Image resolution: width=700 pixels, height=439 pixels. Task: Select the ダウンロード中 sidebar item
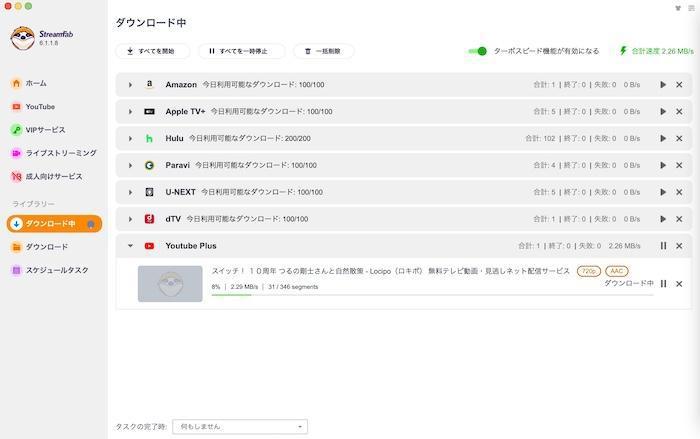point(54,224)
